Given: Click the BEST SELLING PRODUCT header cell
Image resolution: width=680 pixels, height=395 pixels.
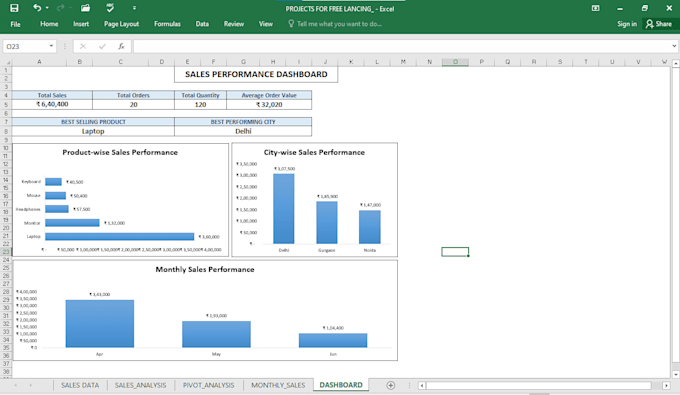Looking at the screenshot, I should (93, 122).
